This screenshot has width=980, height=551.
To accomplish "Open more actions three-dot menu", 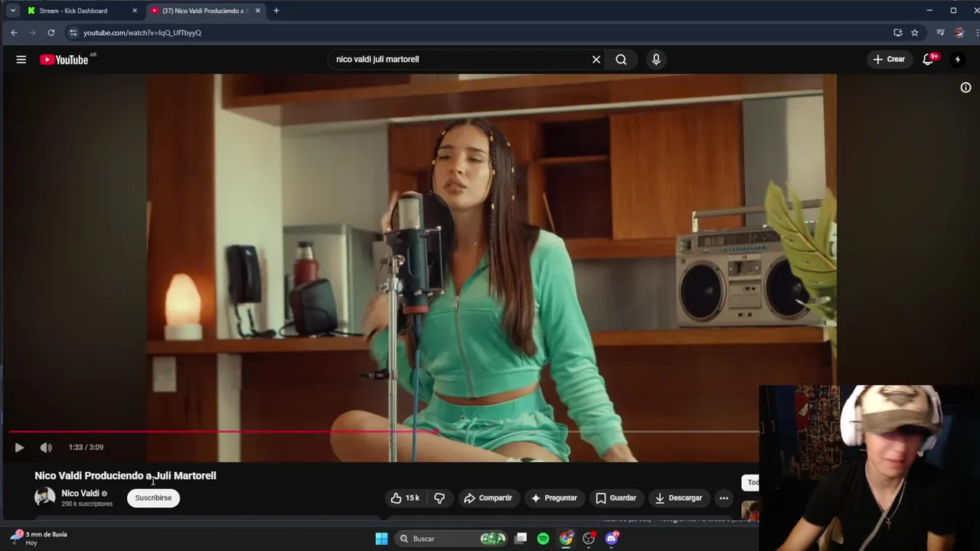I will click(x=724, y=497).
